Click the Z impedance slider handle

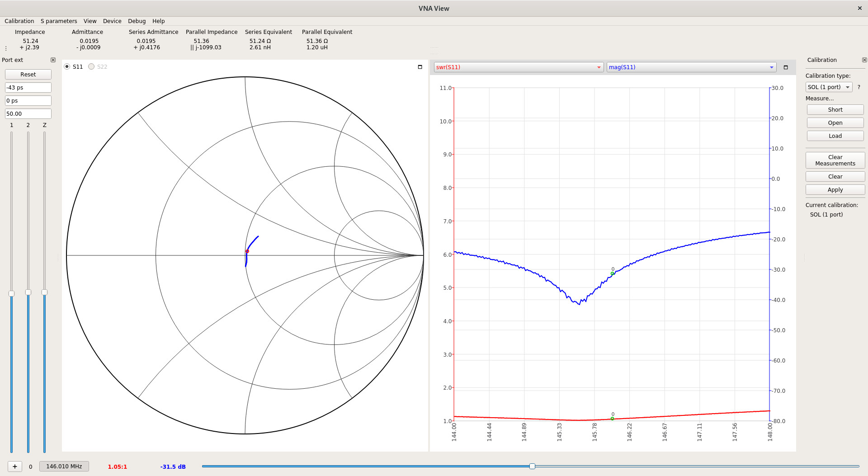(x=44, y=292)
